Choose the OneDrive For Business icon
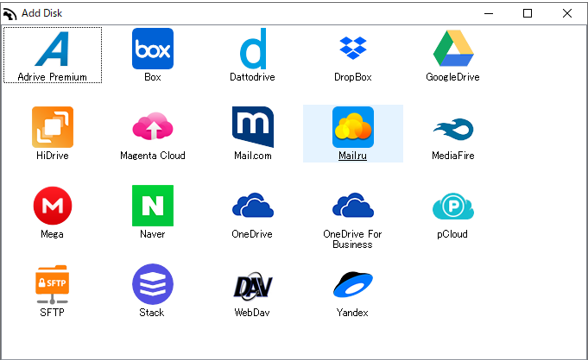Screen dimensions: 588x360 (353, 205)
